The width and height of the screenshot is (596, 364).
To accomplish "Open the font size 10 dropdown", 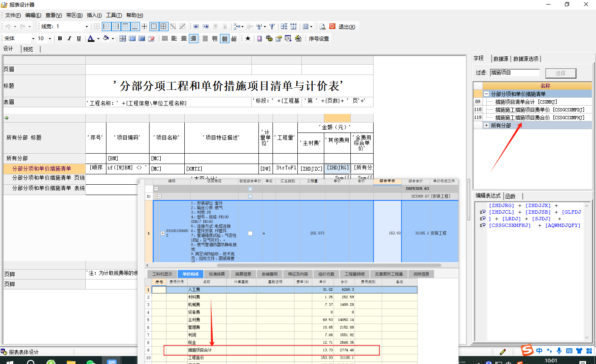I will pyautogui.click(x=50, y=39).
